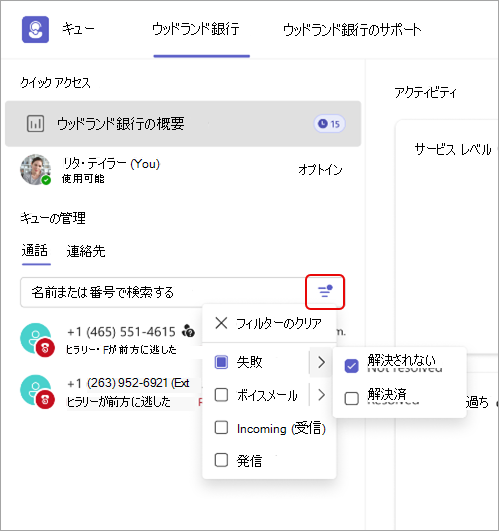499x531 pixels.
Task: Expand the ボイスメール submenu chevron
Action: (321, 395)
